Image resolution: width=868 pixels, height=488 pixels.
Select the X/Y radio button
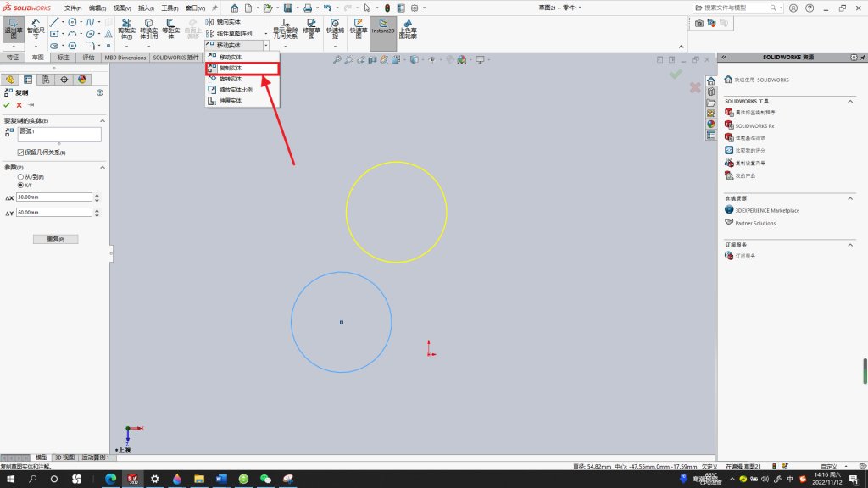click(20, 186)
